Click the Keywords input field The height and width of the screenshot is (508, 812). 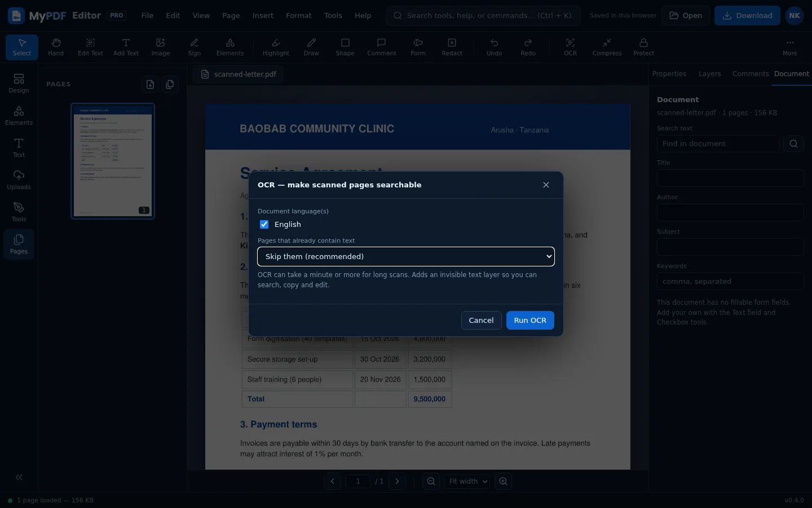730,282
